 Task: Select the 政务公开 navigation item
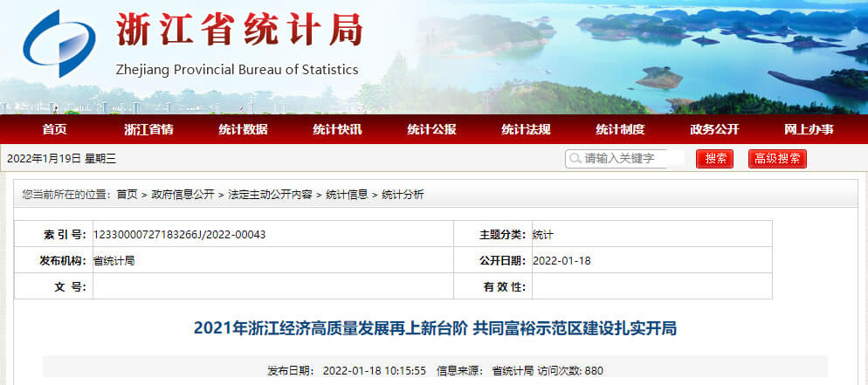(x=714, y=129)
